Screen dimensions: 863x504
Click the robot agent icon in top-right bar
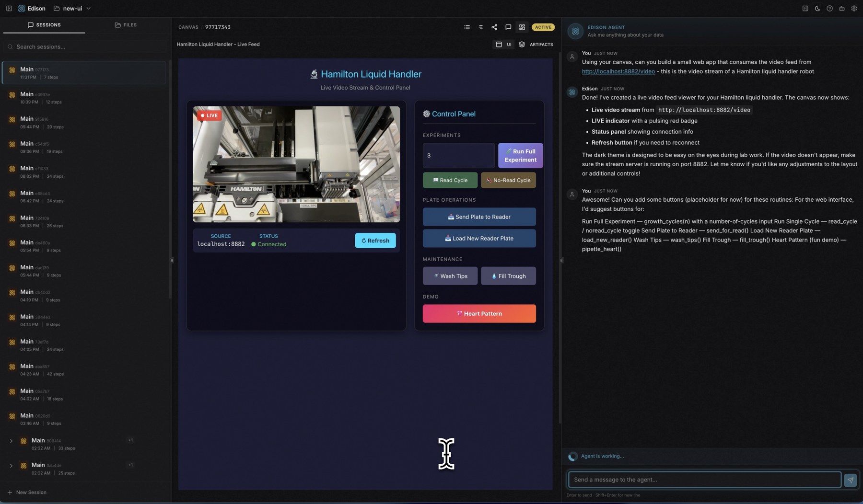point(841,8)
